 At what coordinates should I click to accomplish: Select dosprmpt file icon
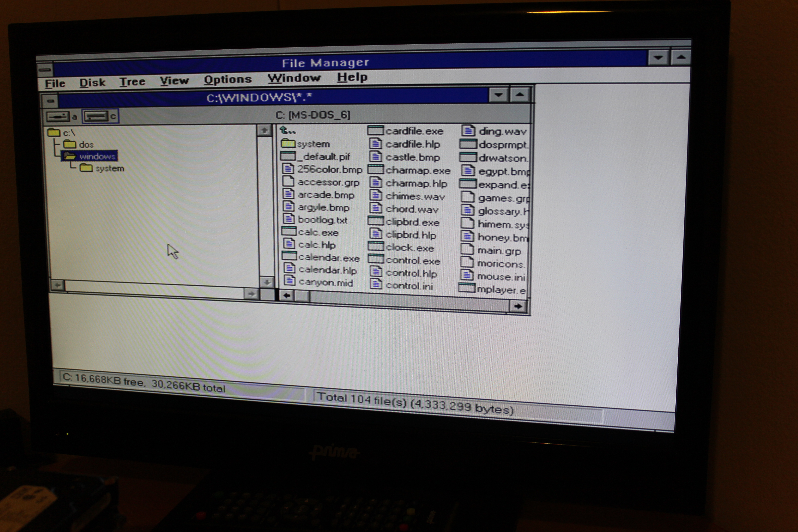468,145
